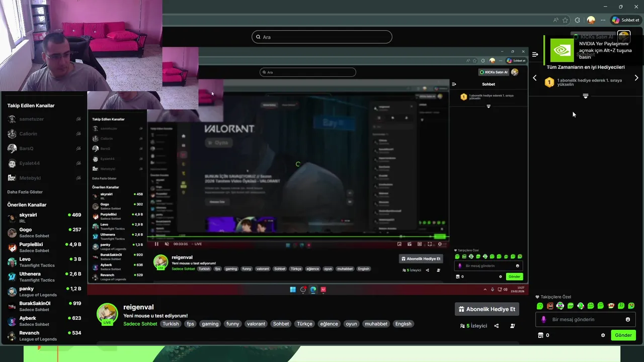Open video player settings gear
644x362 pixels.
[440, 244]
